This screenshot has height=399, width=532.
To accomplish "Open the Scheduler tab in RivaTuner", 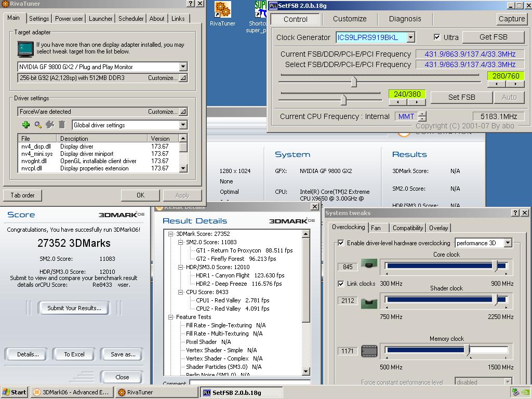I will click(131, 19).
